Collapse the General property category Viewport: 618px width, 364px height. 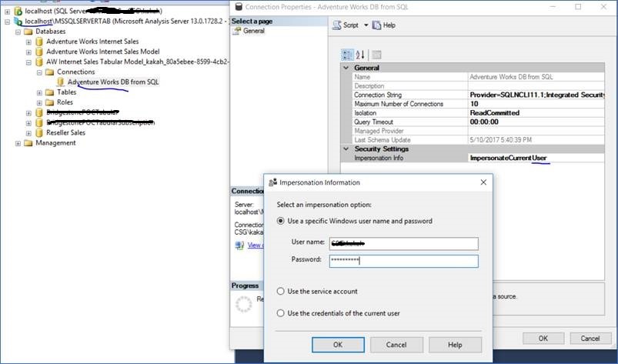coord(346,68)
